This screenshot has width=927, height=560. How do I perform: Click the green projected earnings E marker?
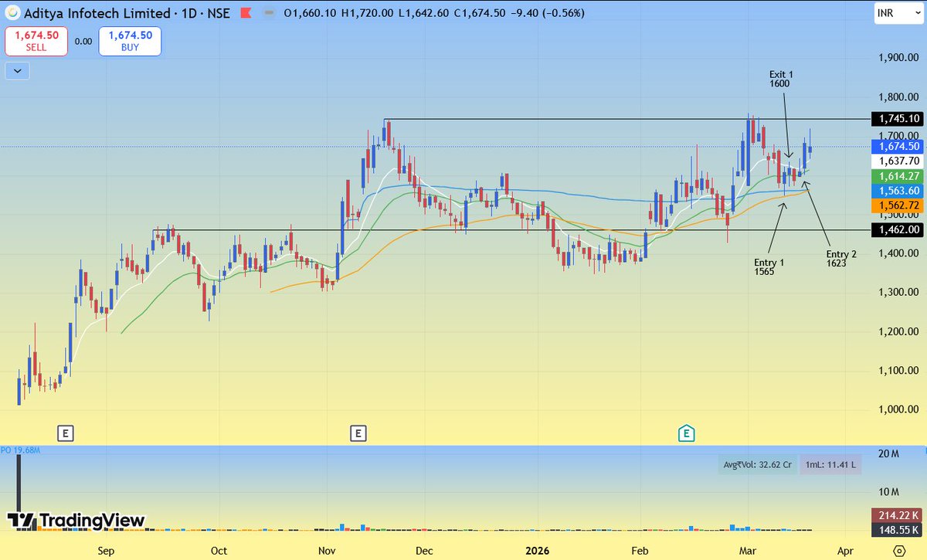685,433
